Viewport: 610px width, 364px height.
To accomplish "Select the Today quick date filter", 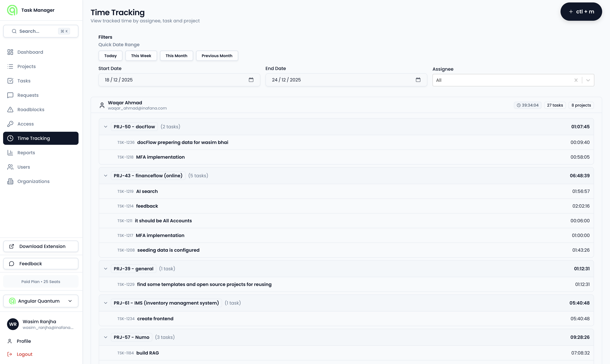I will [x=110, y=56].
